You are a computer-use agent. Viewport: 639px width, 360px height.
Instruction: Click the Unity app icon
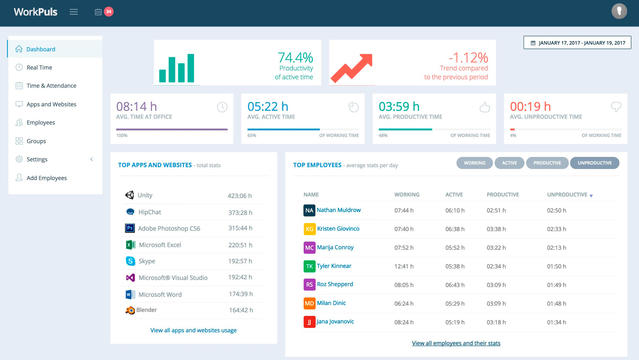130,195
